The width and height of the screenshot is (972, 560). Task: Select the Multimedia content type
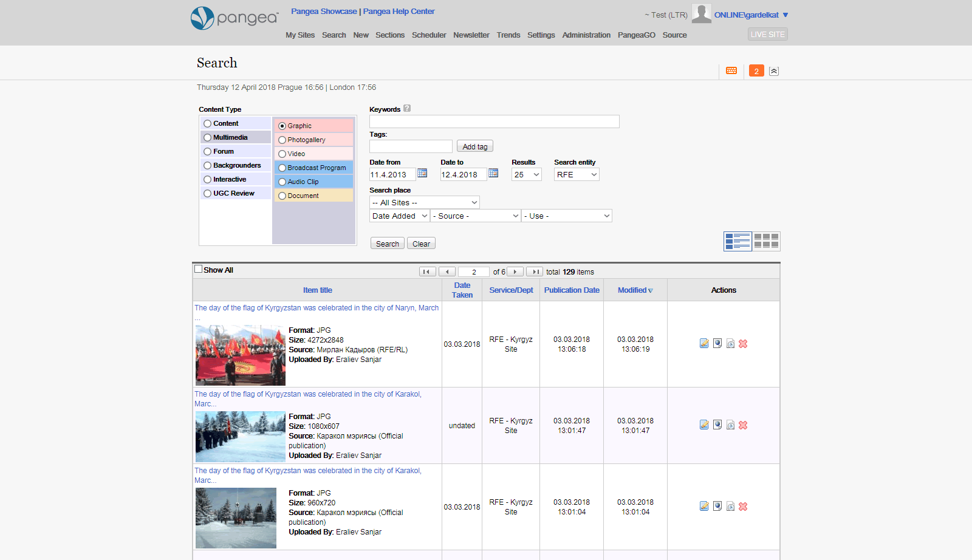[x=208, y=138]
